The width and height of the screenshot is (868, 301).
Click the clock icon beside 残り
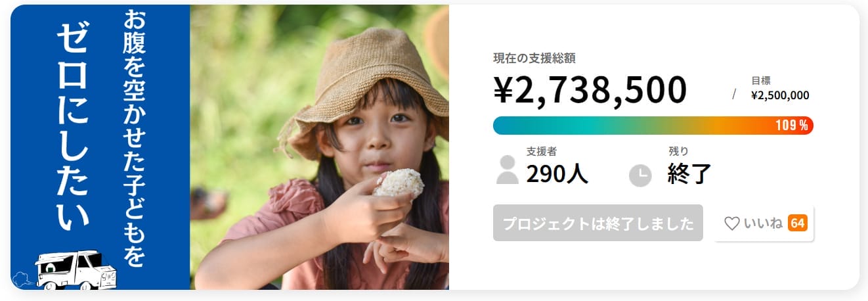pyautogui.click(x=640, y=175)
